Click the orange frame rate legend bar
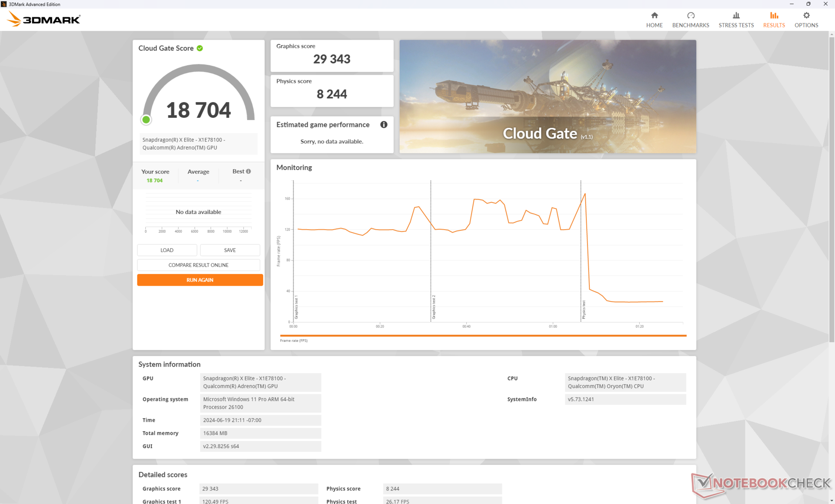Screen dimensions: 835x504 483,336
